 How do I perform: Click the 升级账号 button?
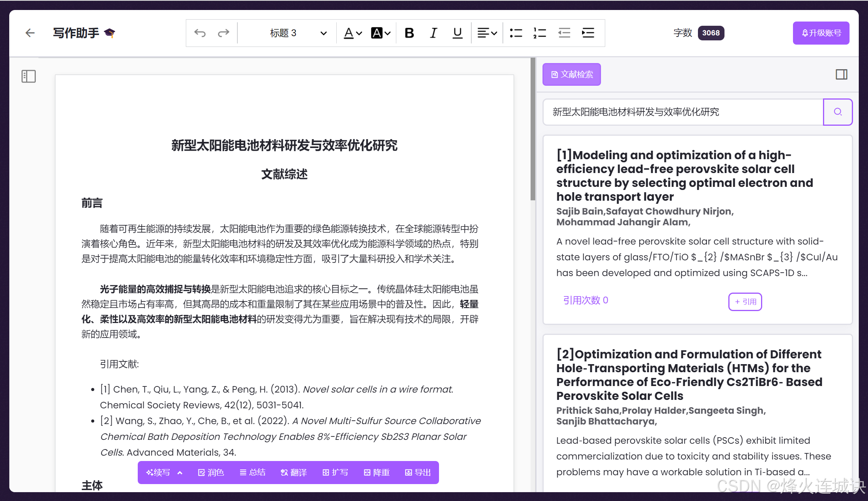[x=821, y=33]
